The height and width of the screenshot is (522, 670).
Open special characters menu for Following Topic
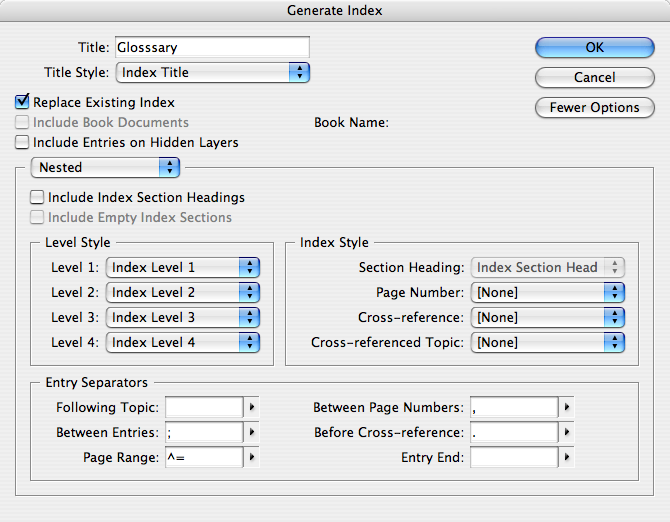(252, 407)
